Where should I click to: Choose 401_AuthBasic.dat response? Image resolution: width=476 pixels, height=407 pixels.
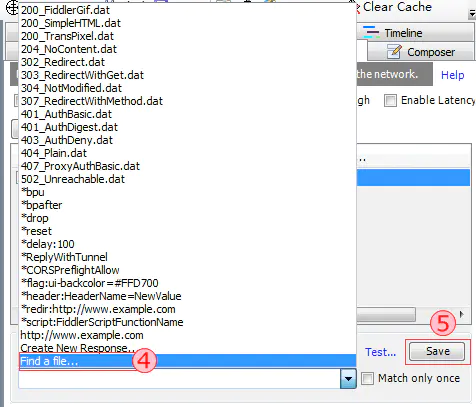(187, 114)
